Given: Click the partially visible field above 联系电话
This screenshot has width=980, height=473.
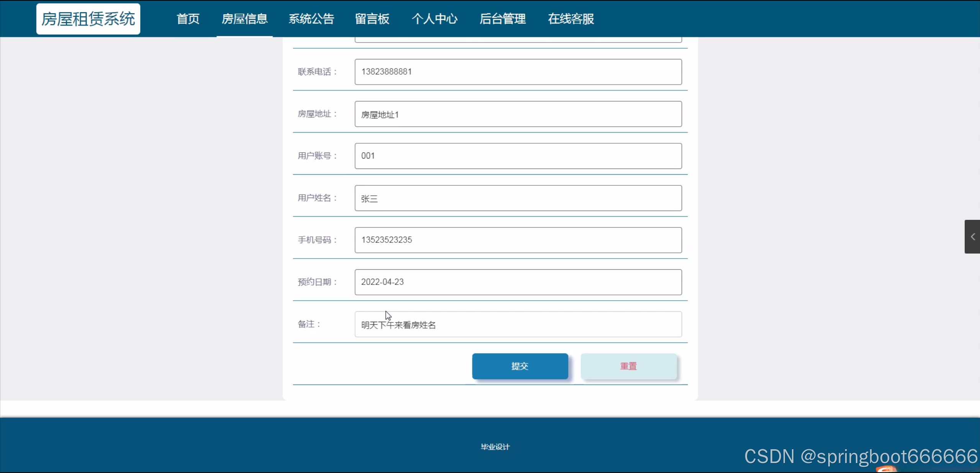Looking at the screenshot, I should click(518, 39).
